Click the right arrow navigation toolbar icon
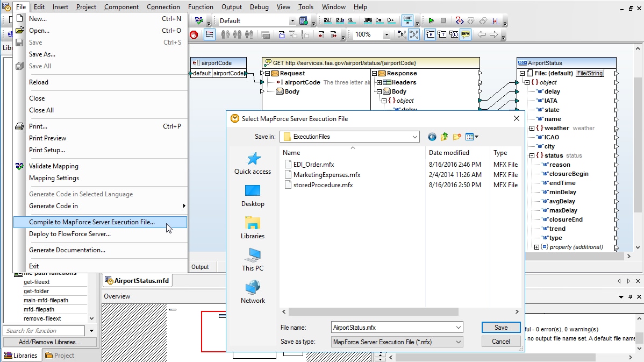 click(493, 34)
